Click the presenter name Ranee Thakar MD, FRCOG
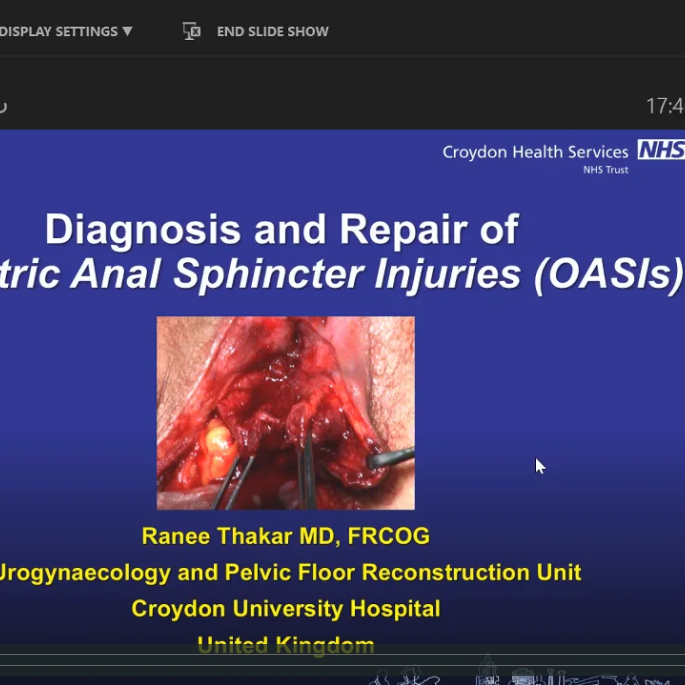685x685 pixels. [x=285, y=536]
